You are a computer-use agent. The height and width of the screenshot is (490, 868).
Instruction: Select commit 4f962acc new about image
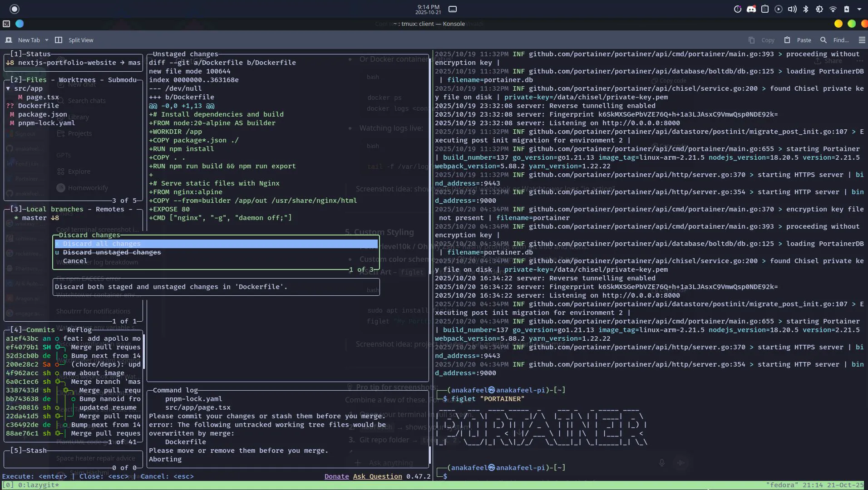pos(74,373)
